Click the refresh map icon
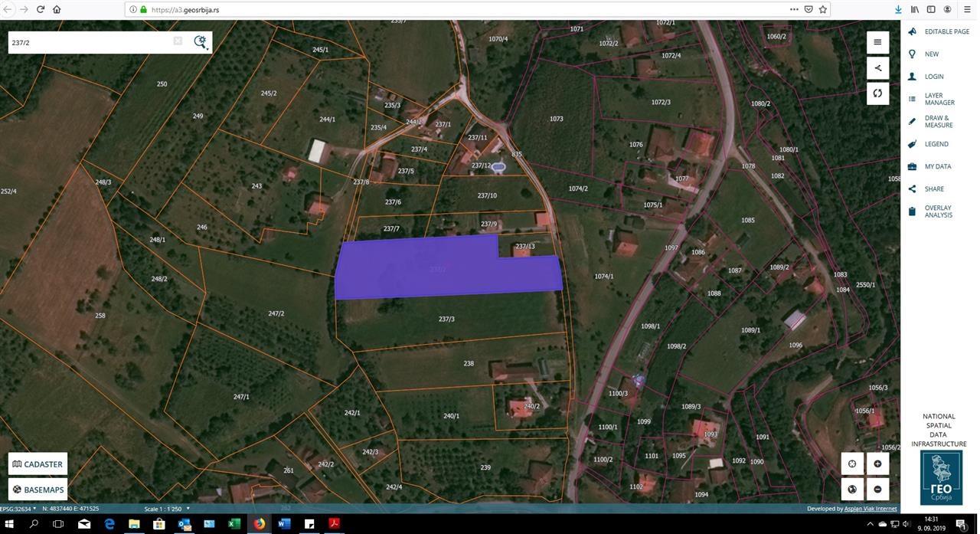 [877, 93]
